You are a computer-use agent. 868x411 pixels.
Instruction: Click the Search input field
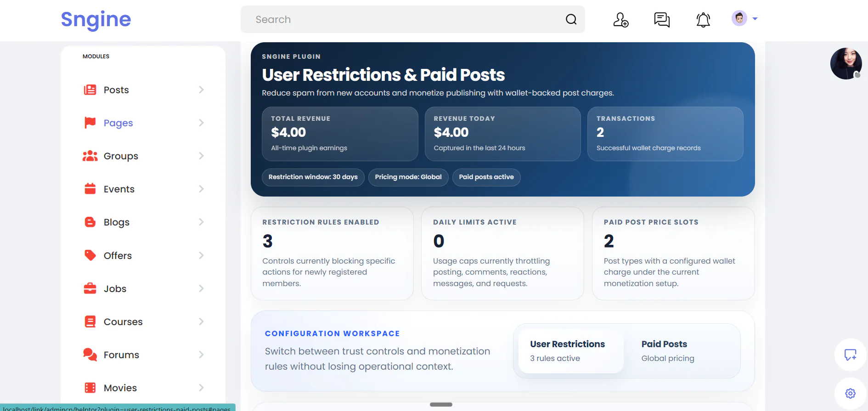412,19
